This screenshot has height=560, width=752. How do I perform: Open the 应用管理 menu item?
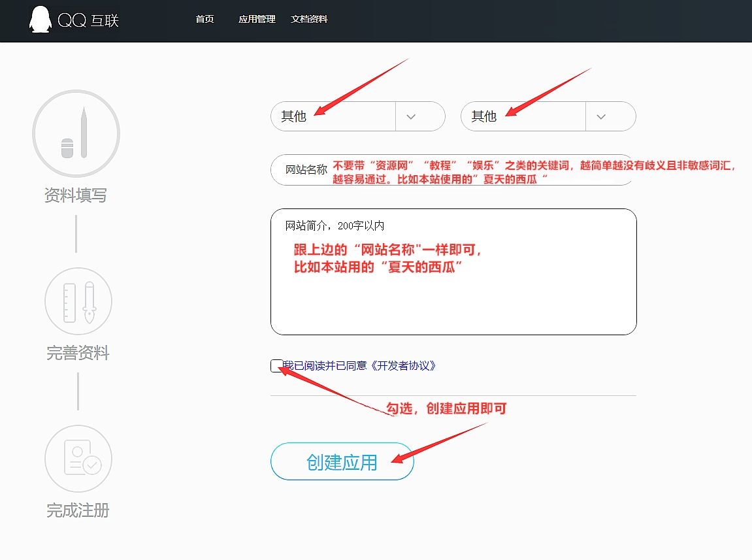click(x=257, y=19)
